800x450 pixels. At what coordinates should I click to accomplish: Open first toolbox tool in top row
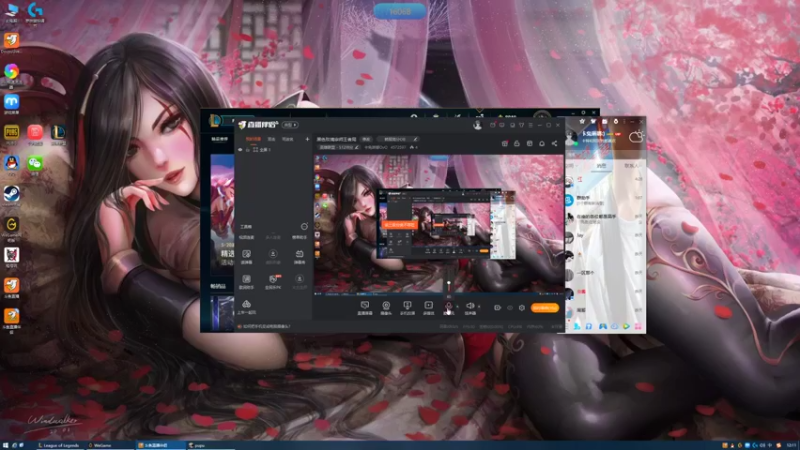[x=246, y=256]
